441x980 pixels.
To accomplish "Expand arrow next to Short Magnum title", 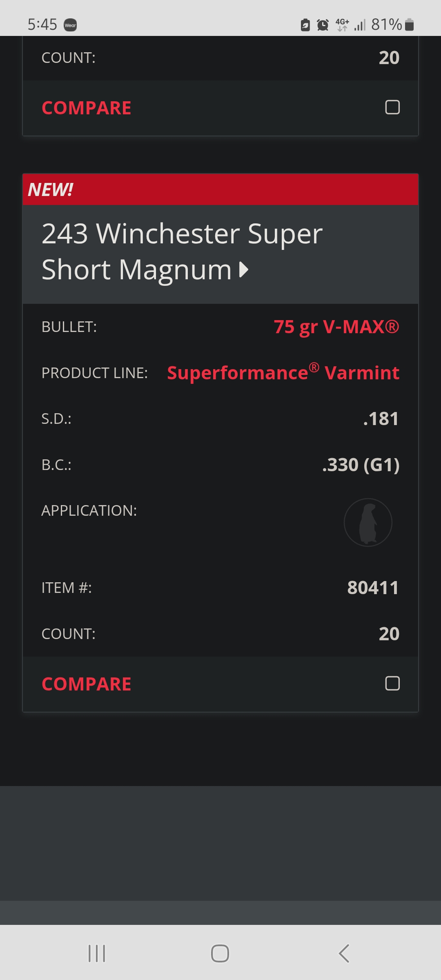I will [244, 269].
